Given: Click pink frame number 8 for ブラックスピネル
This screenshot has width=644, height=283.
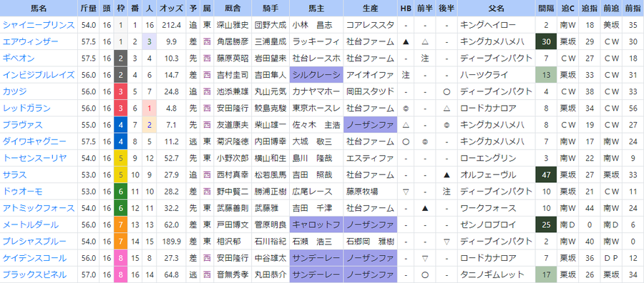Looking at the screenshot, I should point(120,274).
